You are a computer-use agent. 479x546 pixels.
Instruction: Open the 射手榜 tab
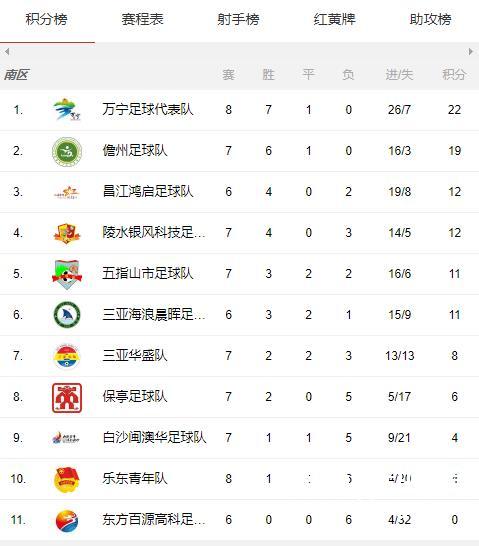pyautogui.click(x=238, y=19)
